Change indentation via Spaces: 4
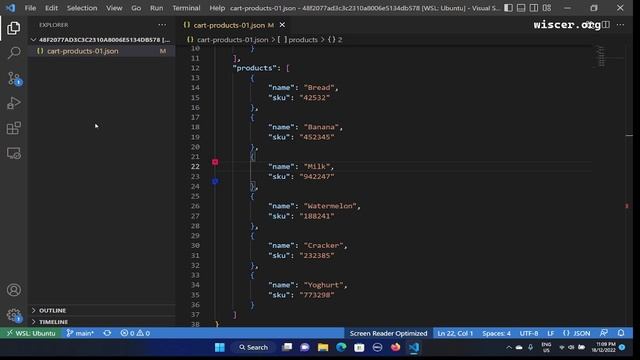Image resolution: width=640 pixels, height=360 pixels. click(496, 333)
